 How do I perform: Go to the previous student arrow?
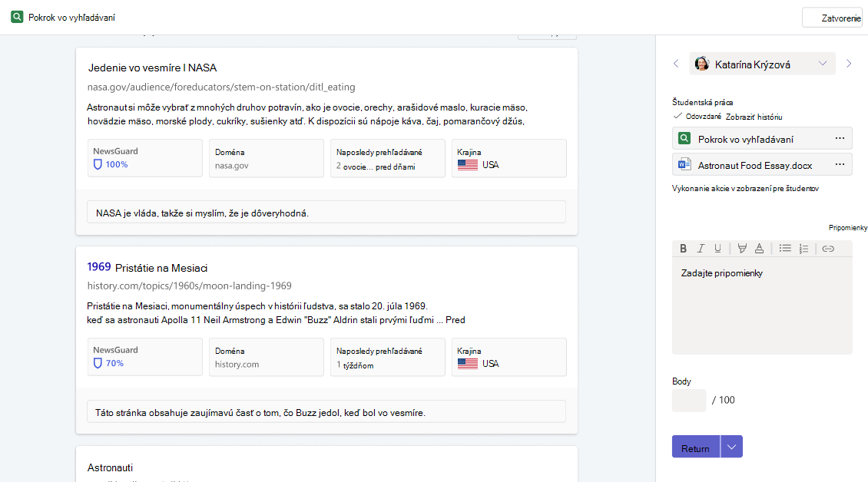point(676,64)
